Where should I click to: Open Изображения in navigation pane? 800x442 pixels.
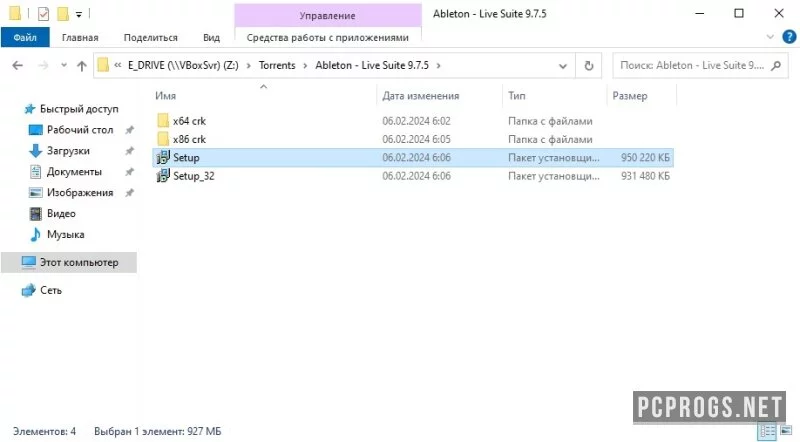pyautogui.click(x=80, y=192)
